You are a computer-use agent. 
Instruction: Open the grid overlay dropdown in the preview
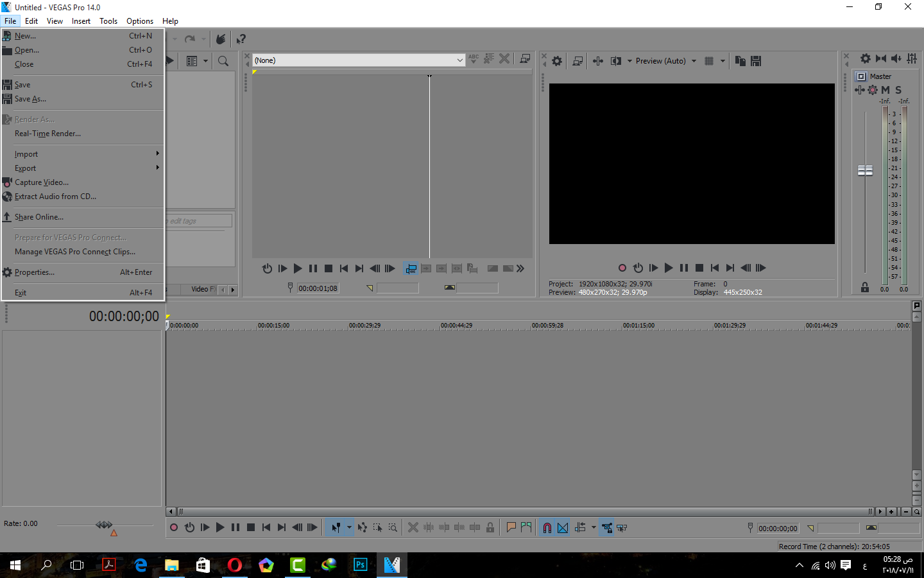point(721,60)
